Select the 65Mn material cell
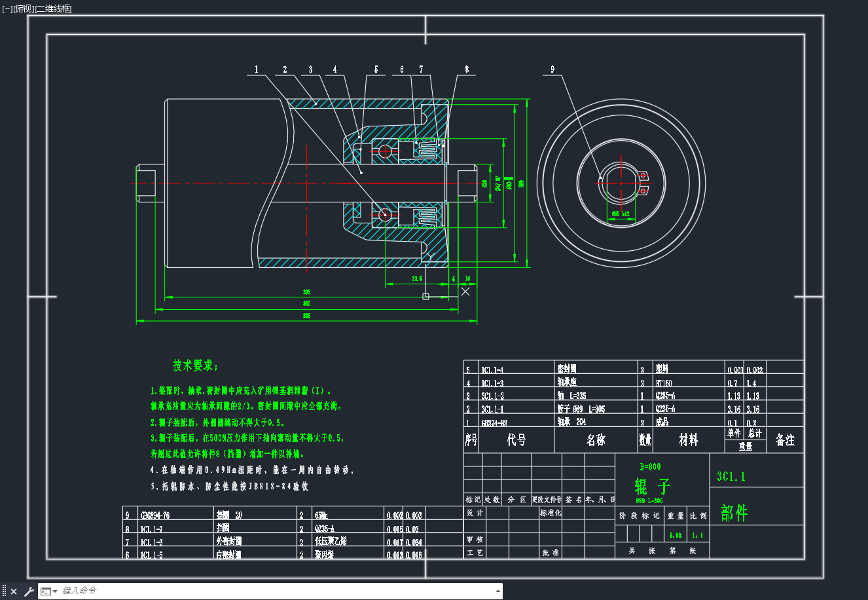868x600 pixels. coord(321,516)
